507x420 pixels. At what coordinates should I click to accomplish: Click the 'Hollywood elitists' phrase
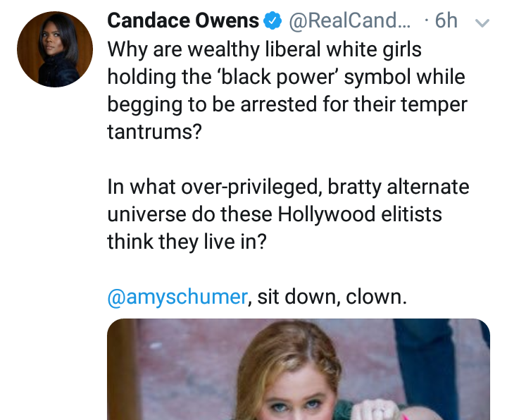pos(360,214)
